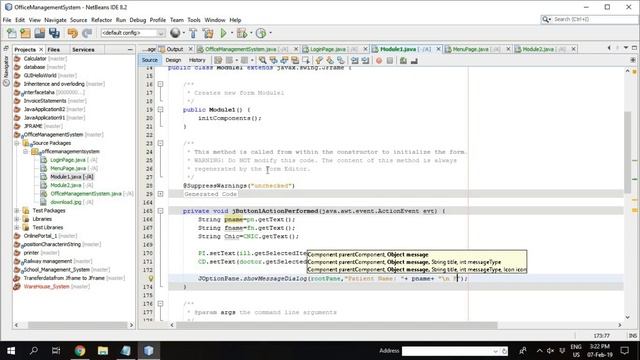Click the Open Project toolbar icon

pos(40,33)
